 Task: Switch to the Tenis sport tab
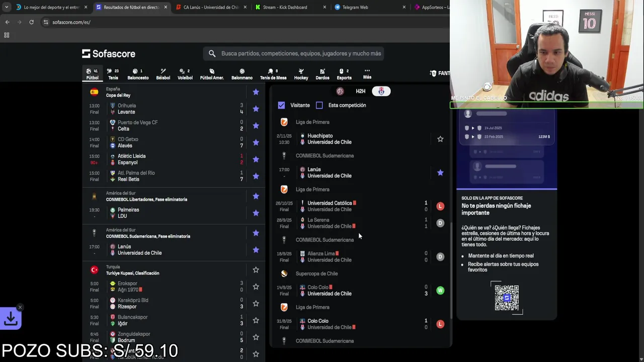click(113, 74)
